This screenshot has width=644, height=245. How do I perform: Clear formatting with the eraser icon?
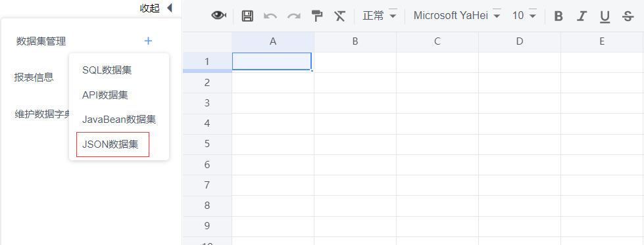tap(339, 16)
